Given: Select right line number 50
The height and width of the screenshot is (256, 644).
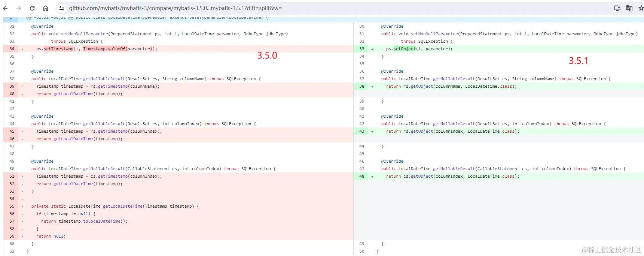Looking at the screenshot, I should [x=362, y=251].
